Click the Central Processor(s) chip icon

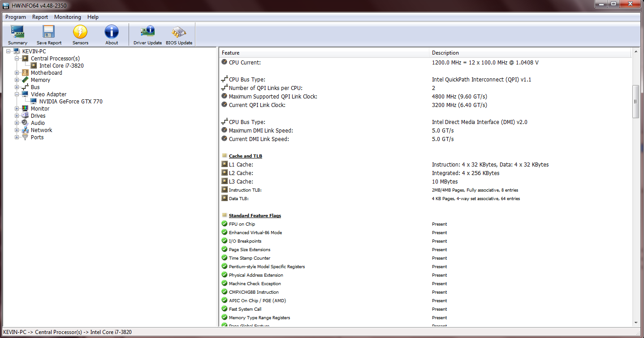pyautogui.click(x=25, y=59)
